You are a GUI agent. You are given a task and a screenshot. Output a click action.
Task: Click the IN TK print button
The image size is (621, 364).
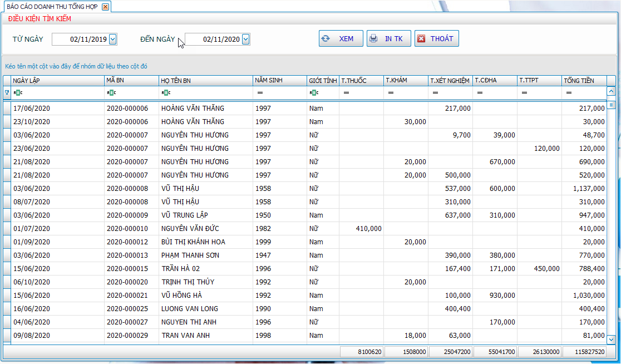click(x=389, y=39)
